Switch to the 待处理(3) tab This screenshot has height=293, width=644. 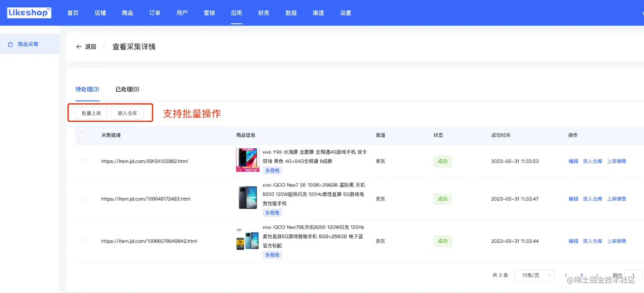click(x=87, y=89)
